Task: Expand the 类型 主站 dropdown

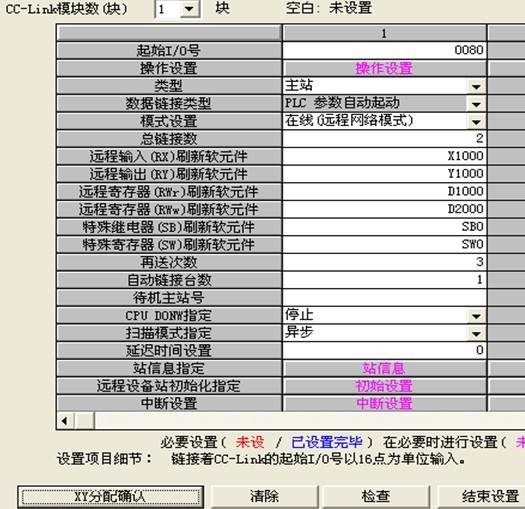Action: (x=476, y=86)
